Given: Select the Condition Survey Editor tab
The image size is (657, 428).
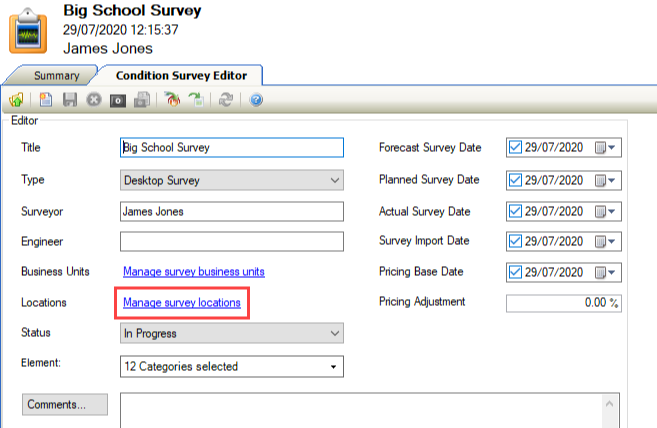Looking at the screenshot, I should pyautogui.click(x=181, y=75).
